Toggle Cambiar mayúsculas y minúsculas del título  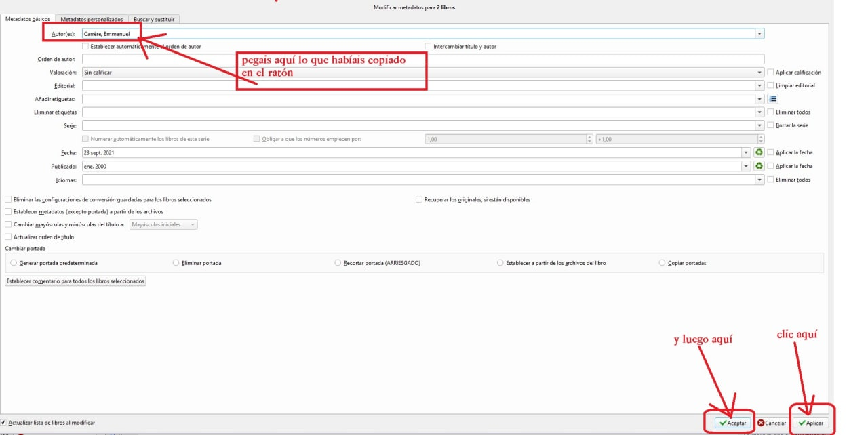[64, 224]
